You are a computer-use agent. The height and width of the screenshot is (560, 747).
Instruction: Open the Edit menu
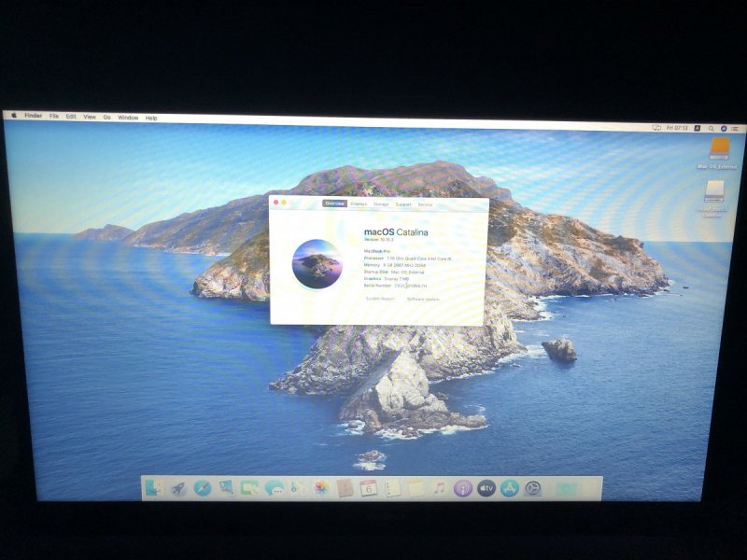71,117
